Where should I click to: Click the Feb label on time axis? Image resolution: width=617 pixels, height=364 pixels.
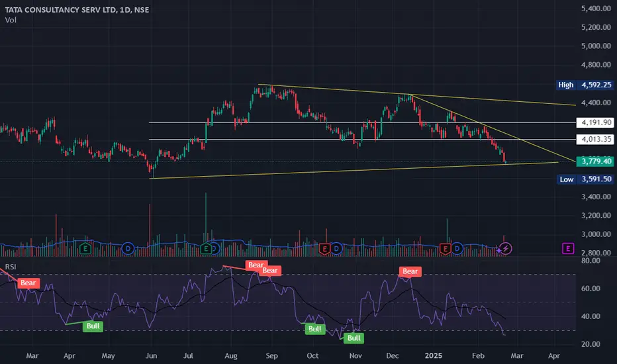[x=478, y=356]
